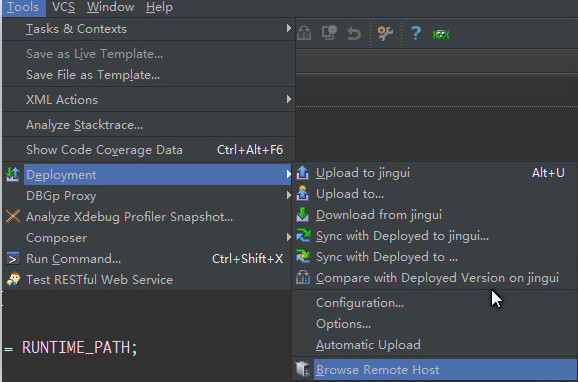Click the green bug icon in toolbar
Viewport: 578px width, 382px height.
point(441,35)
